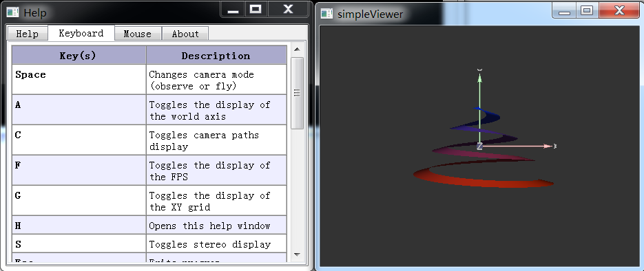Select the XY grid description cell
The image size is (644, 271).
coord(216,201)
